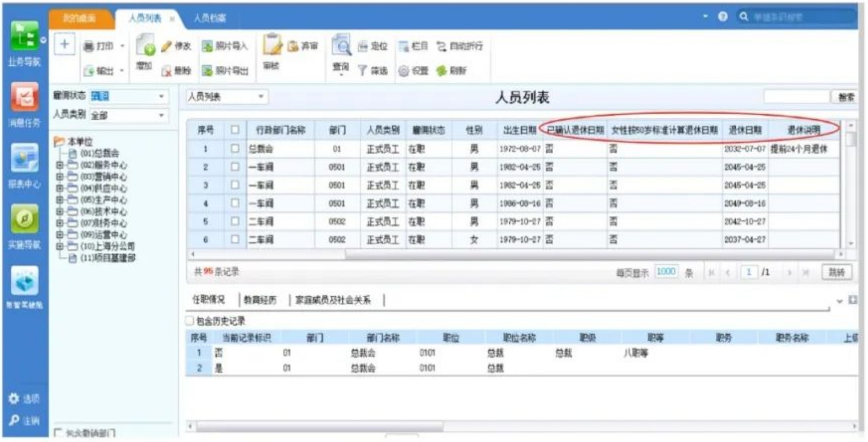
Task: Expand the (03)营销中心 tree node
Action: coord(59,176)
